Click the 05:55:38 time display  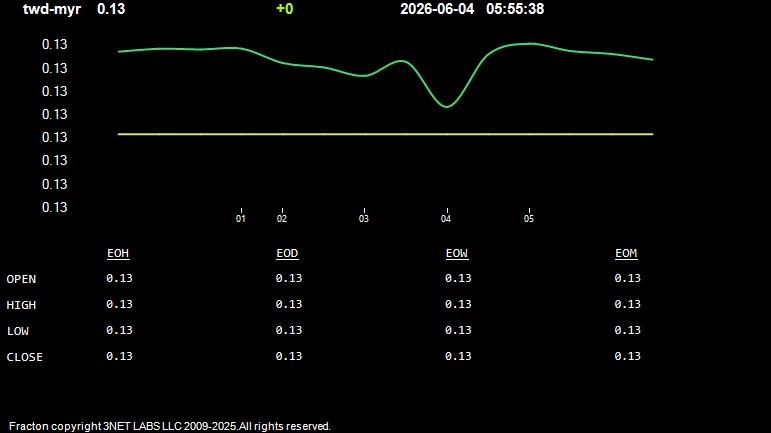(x=515, y=9)
